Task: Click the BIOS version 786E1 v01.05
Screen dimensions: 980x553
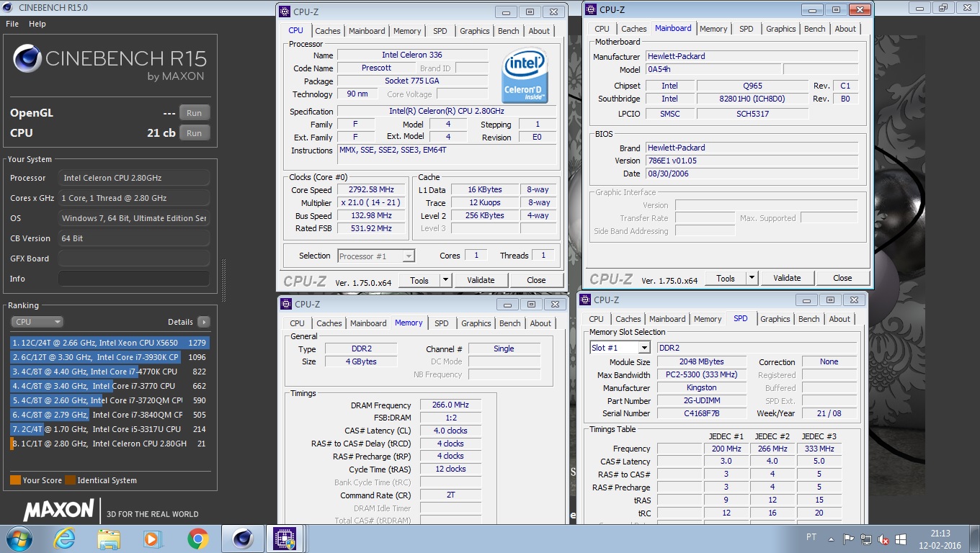Action: 752,161
